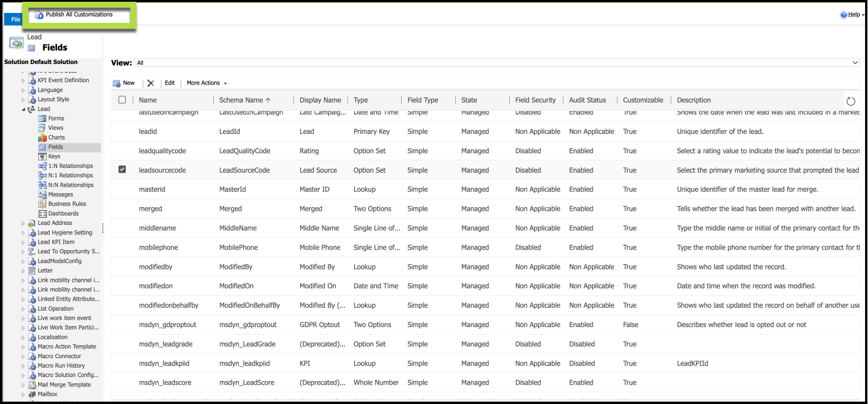This screenshot has width=868, height=404.
Task: Collapse the Lead node in tree
Action: [23, 109]
